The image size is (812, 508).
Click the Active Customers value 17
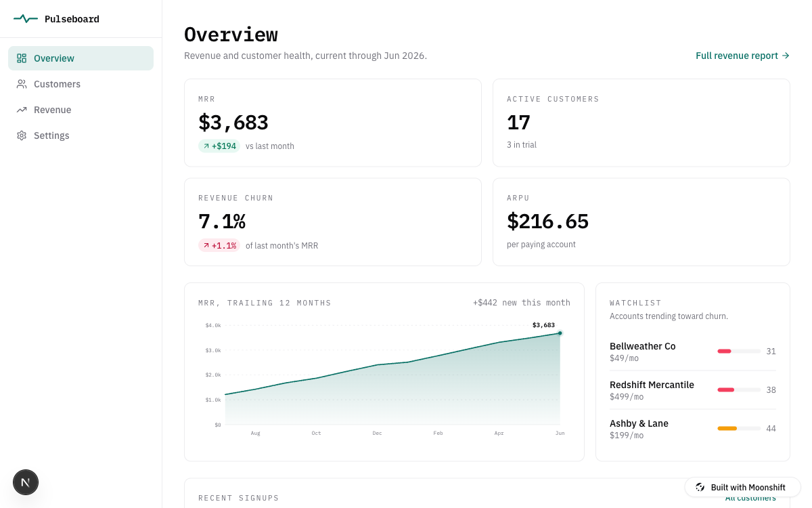[x=518, y=123]
